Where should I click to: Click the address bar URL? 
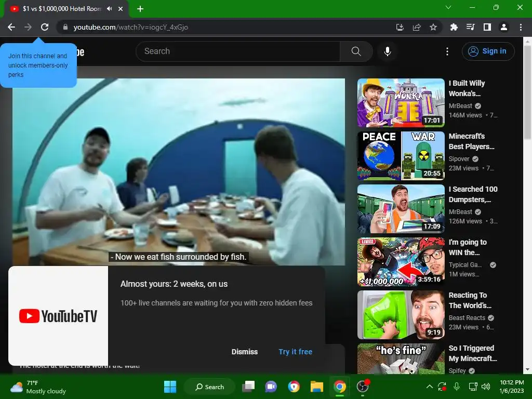[130, 27]
